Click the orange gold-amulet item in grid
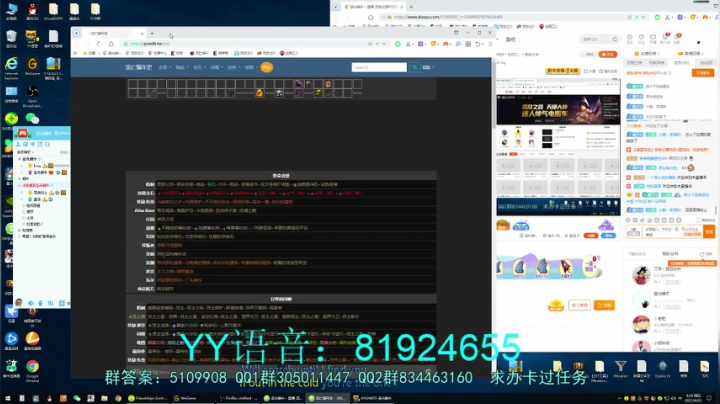 click(259, 93)
